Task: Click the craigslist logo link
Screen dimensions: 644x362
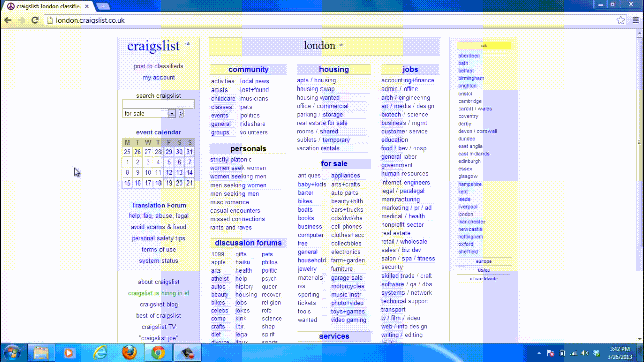Action: (x=153, y=46)
